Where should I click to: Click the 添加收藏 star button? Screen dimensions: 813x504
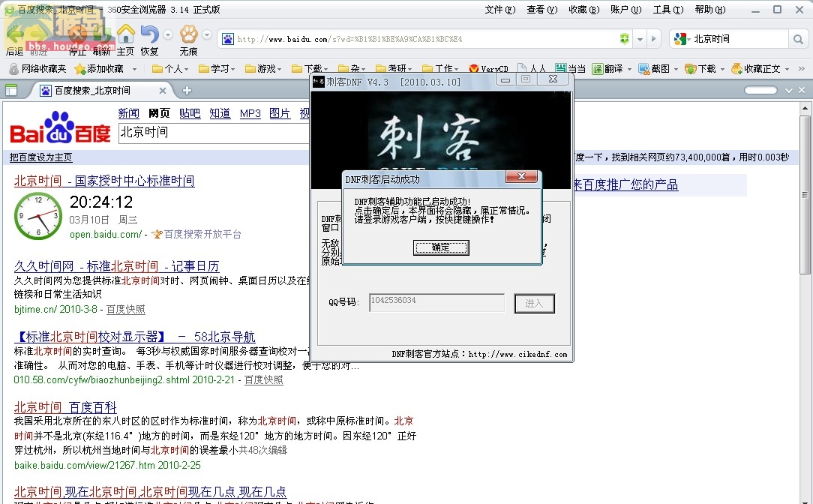[99, 68]
